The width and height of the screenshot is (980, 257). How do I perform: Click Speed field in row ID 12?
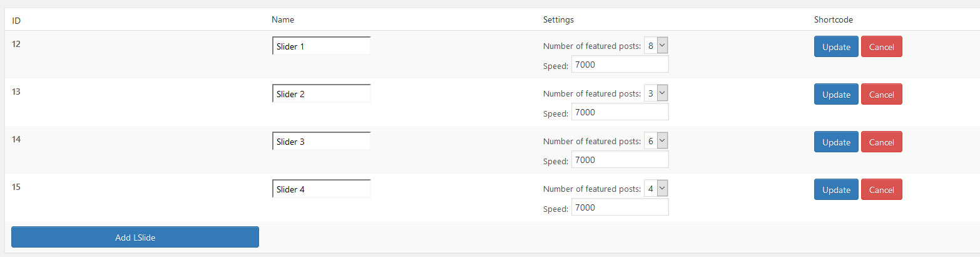[x=620, y=65]
